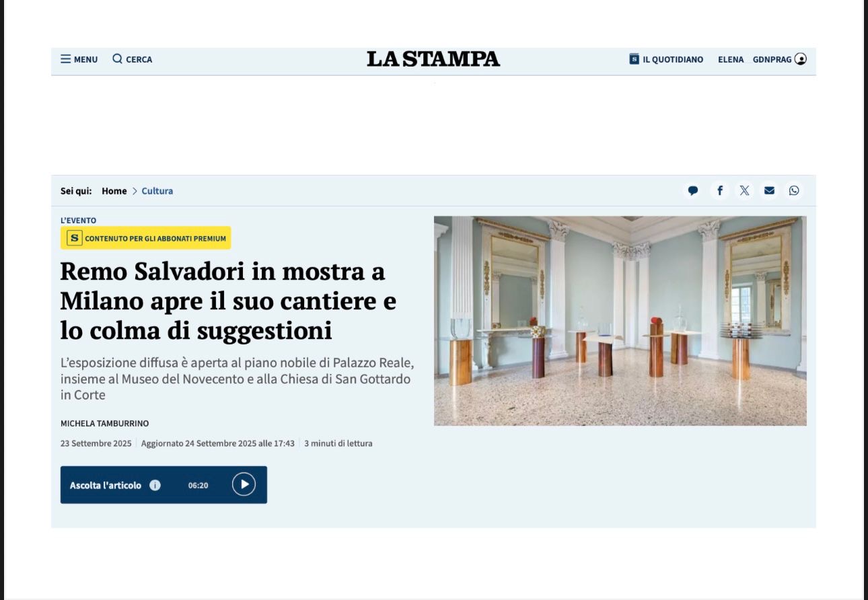Share the article on X
The image size is (868, 600).
point(744,190)
